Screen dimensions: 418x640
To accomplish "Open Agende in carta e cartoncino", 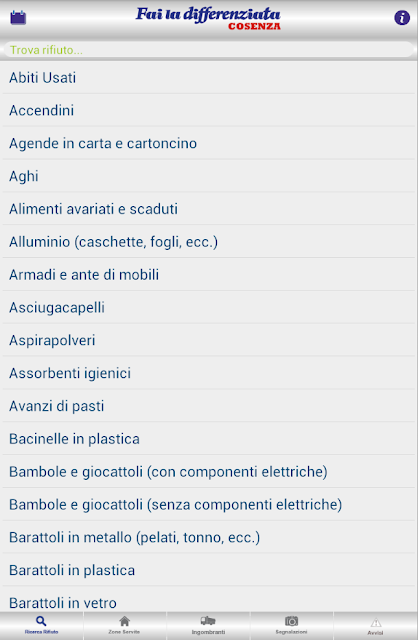I will click(209, 143).
